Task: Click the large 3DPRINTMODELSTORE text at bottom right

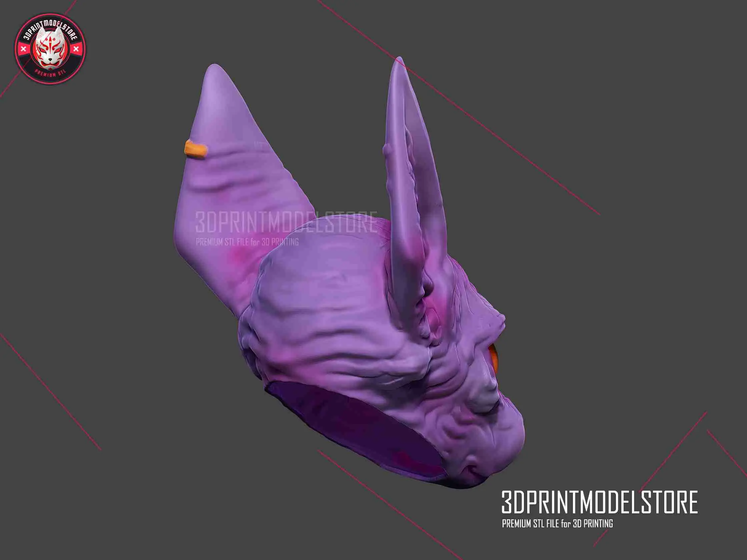Action: coord(599,502)
